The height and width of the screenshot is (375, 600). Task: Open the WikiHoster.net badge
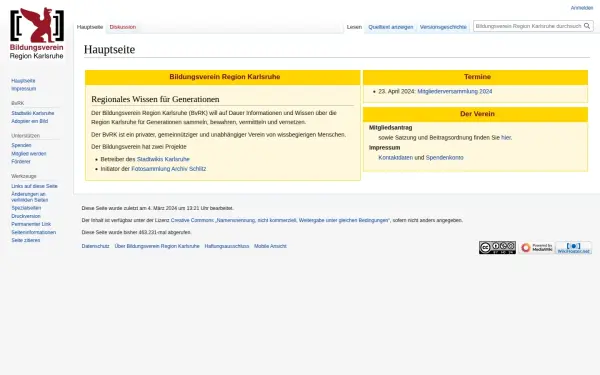point(573,248)
